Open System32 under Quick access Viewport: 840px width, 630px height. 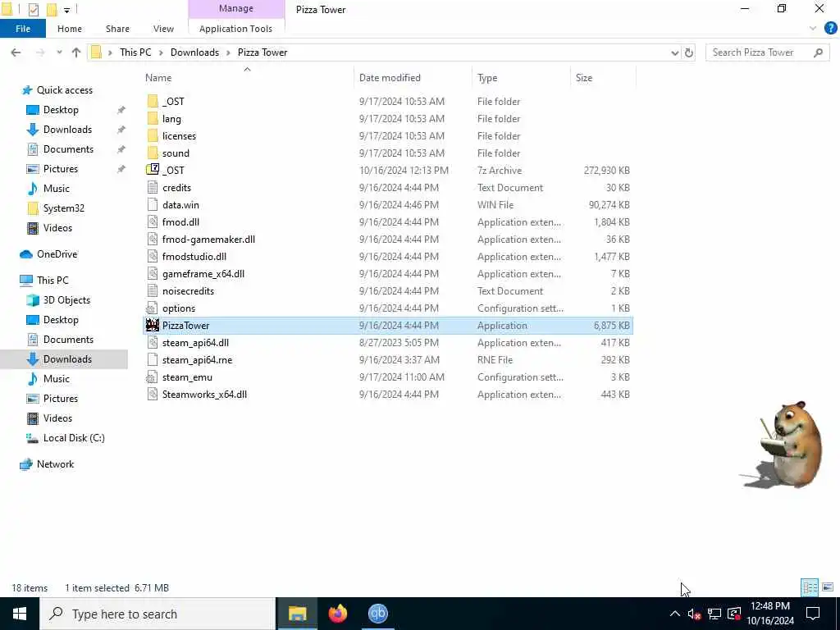point(64,208)
